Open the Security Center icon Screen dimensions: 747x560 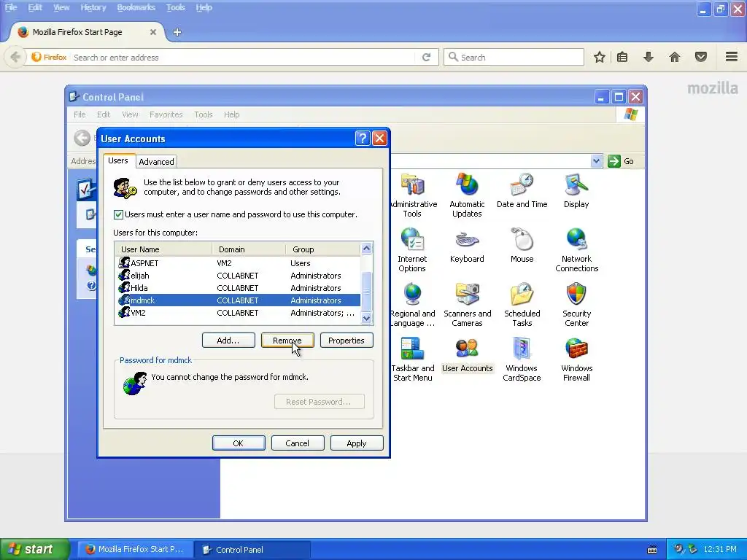point(576,305)
